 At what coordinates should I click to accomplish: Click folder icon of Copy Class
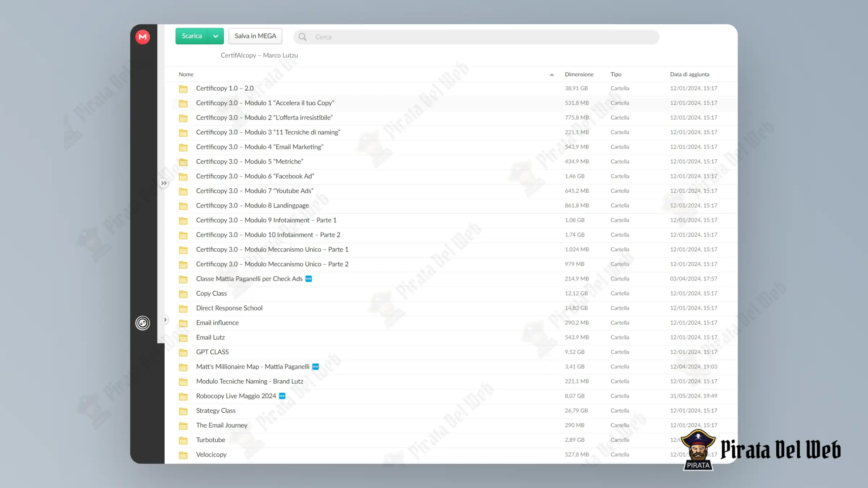click(183, 294)
